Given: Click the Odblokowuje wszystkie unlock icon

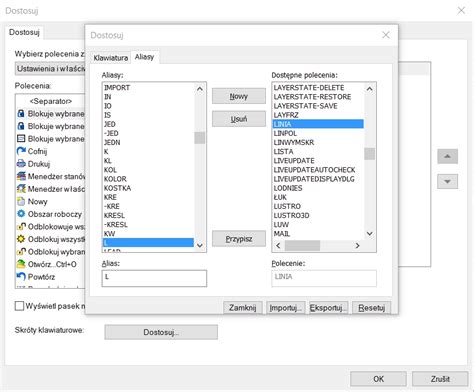Looking at the screenshot, I should click(x=21, y=227).
